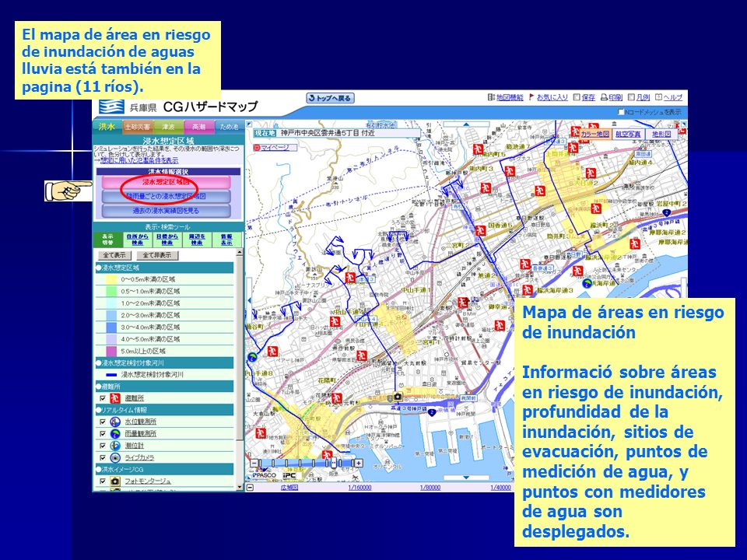The height and width of the screenshot is (560, 747).
Task: Click the 1/80000 scale link
Action: pos(430,488)
